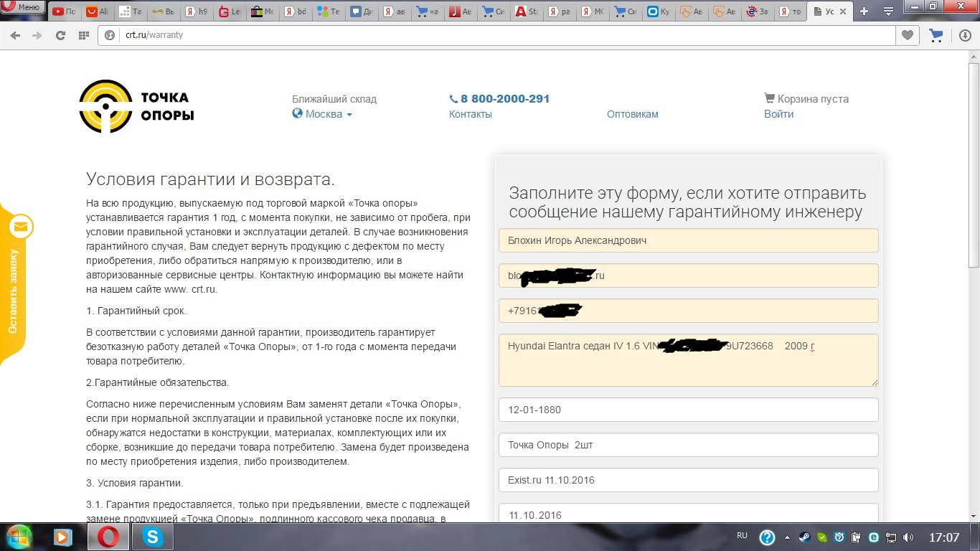Click the text '2.Гарантийные обязательства.'
980x551 pixels.
[158, 382]
